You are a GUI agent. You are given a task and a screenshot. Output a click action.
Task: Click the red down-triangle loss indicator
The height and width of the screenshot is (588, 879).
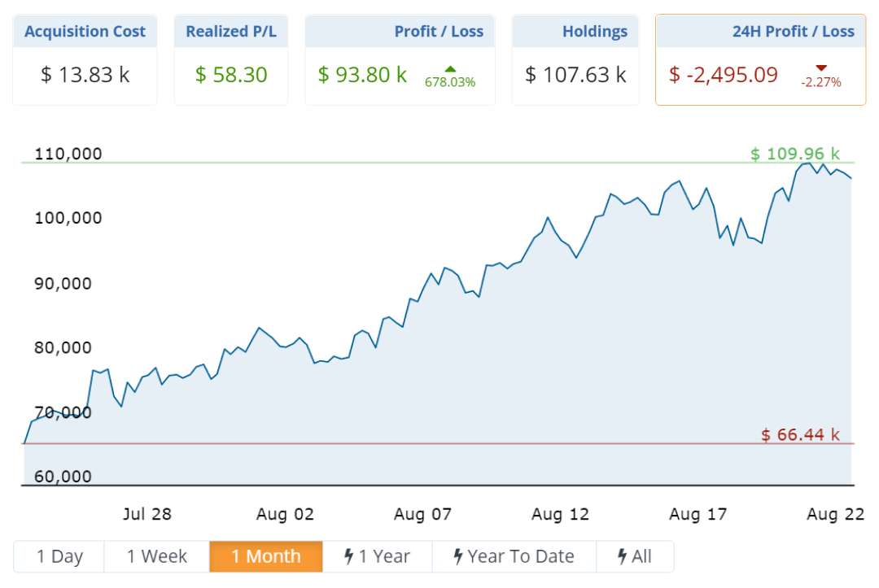[x=820, y=68]
